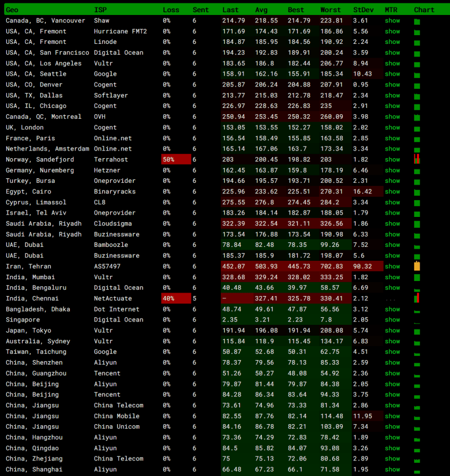Click the 40% loss cell for India, Chennai

(x=176, y=298)
